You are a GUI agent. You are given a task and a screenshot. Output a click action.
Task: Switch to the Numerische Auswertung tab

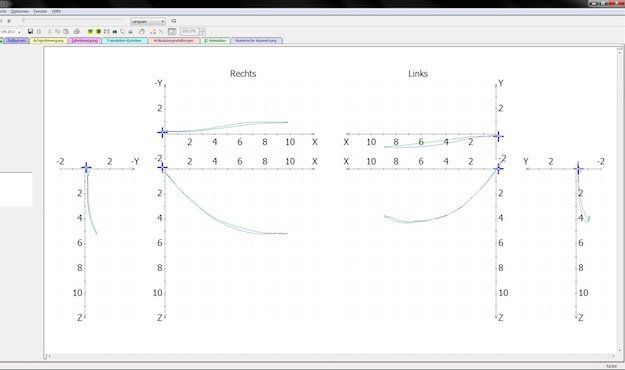point(256,41)
